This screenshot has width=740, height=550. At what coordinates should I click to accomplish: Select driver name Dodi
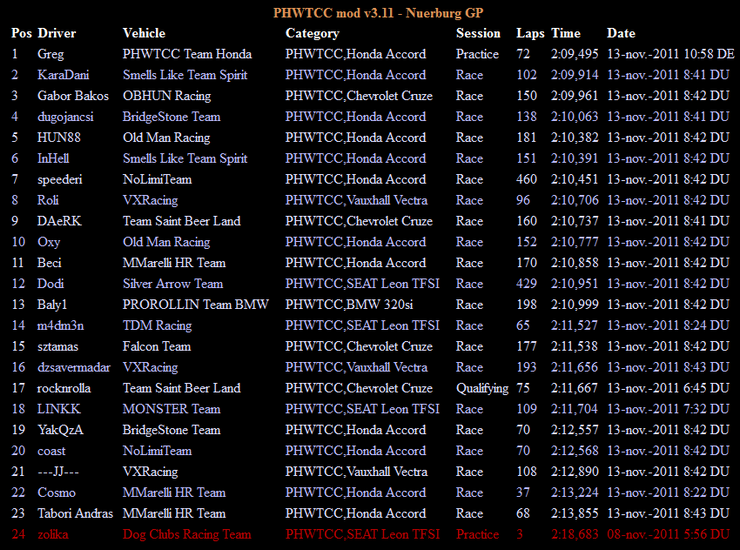coord(50,284)
